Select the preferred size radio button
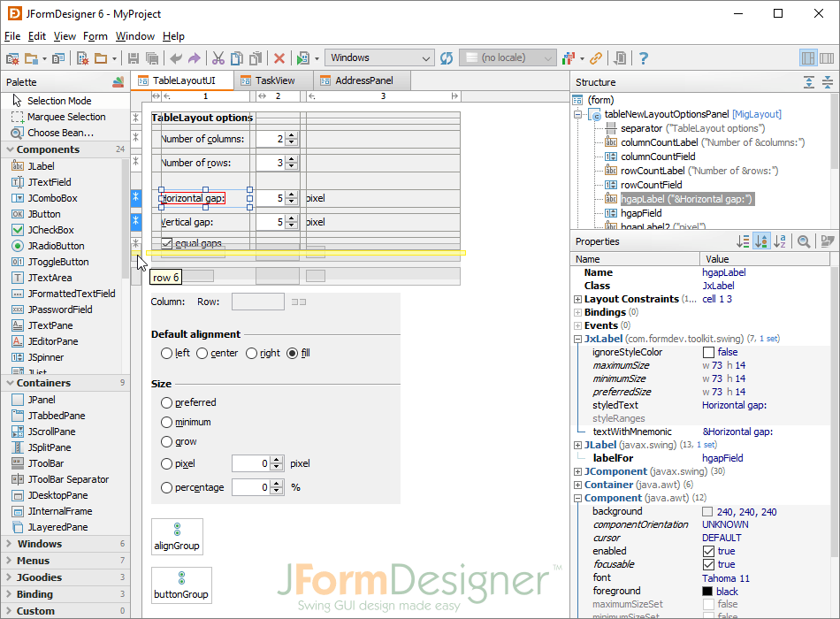Viewport: 840px width, 619px height. [x=166, y=403]
